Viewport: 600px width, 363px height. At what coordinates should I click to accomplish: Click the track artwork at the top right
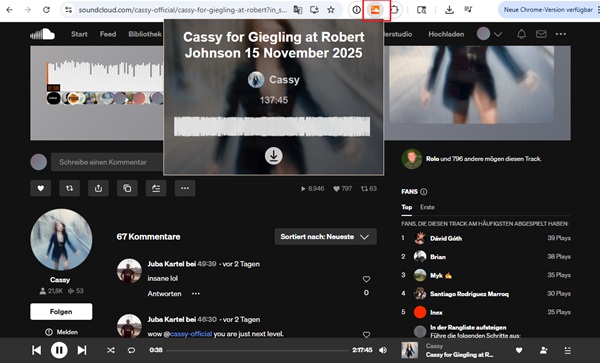471,85
